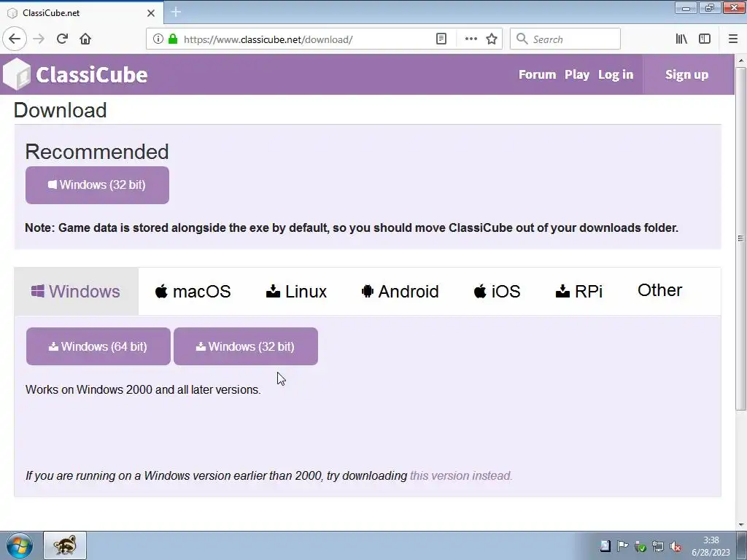Screen dimensions: 747x560
Task: Click the muted volume tray icon
Action: pyautogui.click(x=675, y=547)
